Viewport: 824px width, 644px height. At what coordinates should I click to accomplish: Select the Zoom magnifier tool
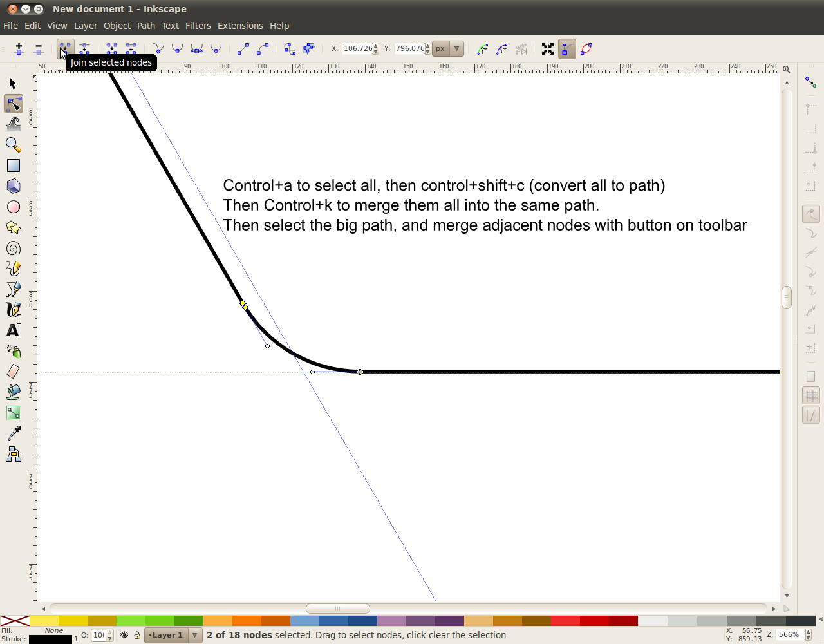click(x=13, y=145)
